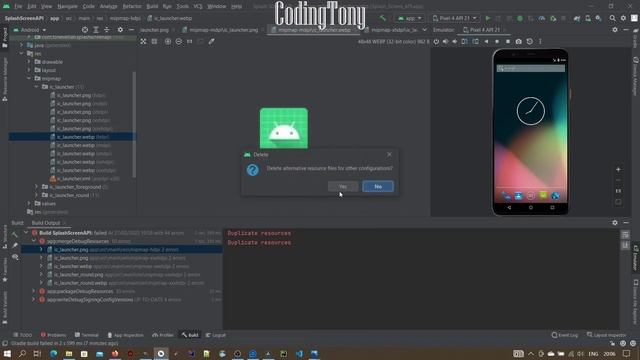The width and height of the screenshot is (640, 360).
Task: Click the green debug bug icon
Action: (520, 18)
